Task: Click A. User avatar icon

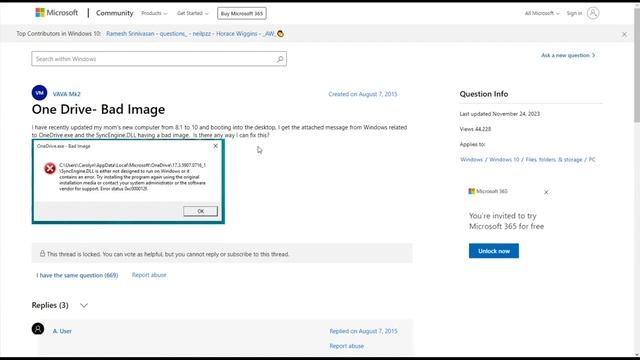Action: pos(38,329)
